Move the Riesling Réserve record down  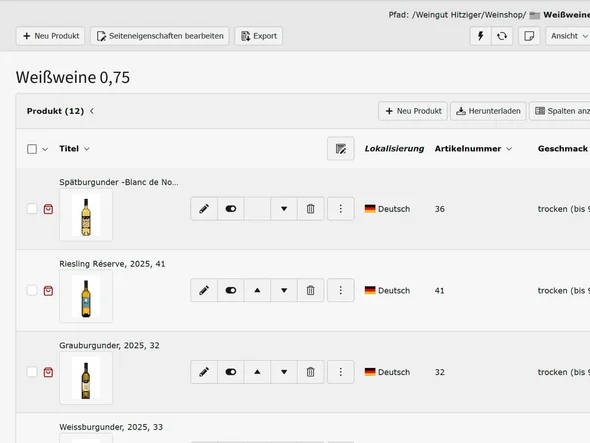point(284,290)
